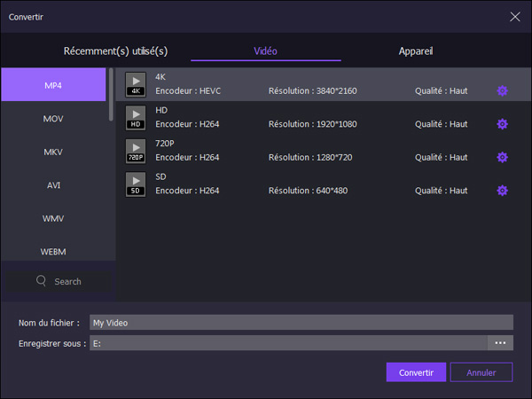The height and width of the screenshot is (399, 532).
Task: Browse output folder with three-dots button
Action: (x=500, y=343)
